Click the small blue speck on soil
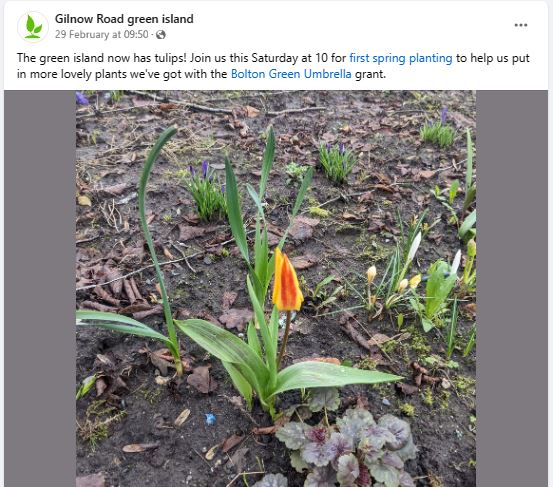The image size is (553, 487). 210,419
